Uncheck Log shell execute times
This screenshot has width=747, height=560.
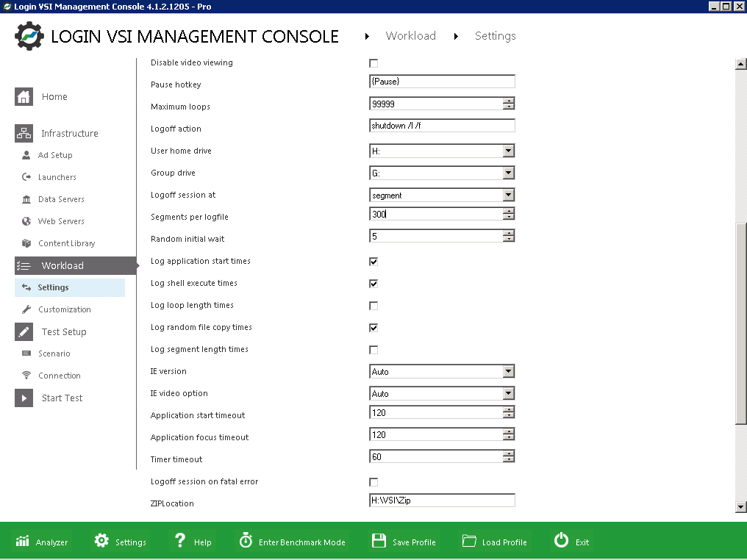[x=373, y=284]
